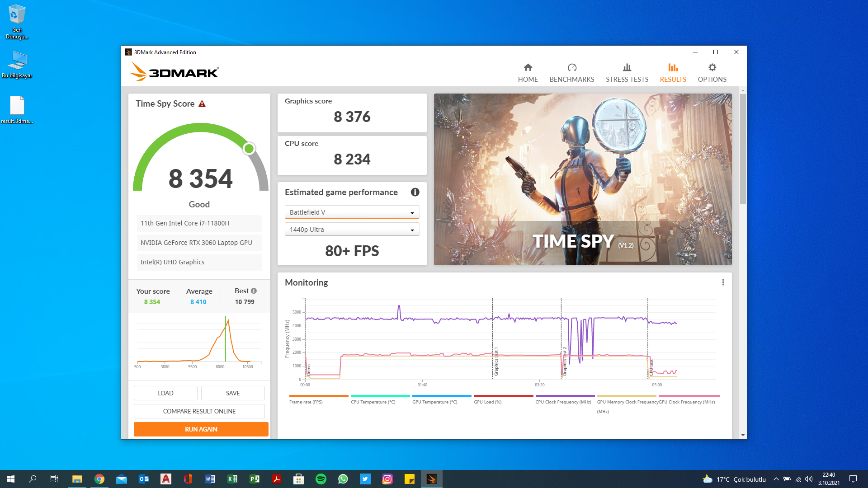Select the Results tab

point(673,73)
